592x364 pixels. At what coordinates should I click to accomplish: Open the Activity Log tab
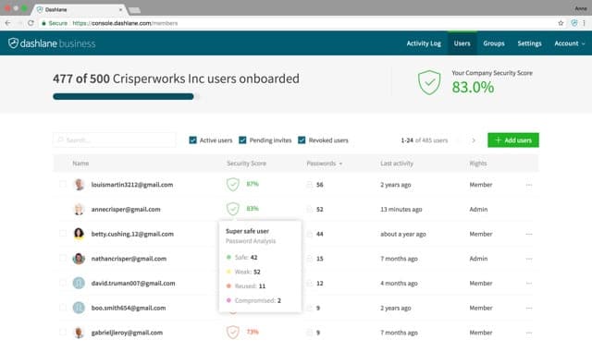(x=424, y=43)
